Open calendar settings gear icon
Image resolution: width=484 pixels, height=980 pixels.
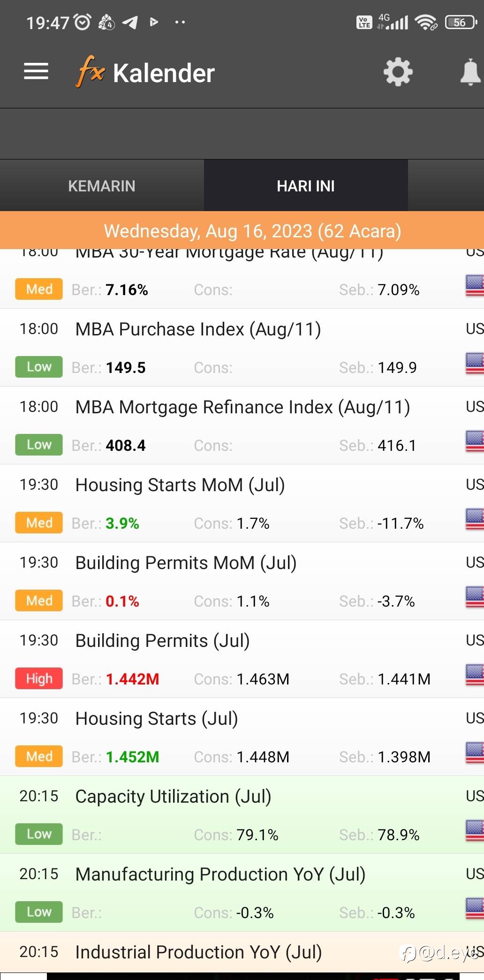tap(398, 72)
